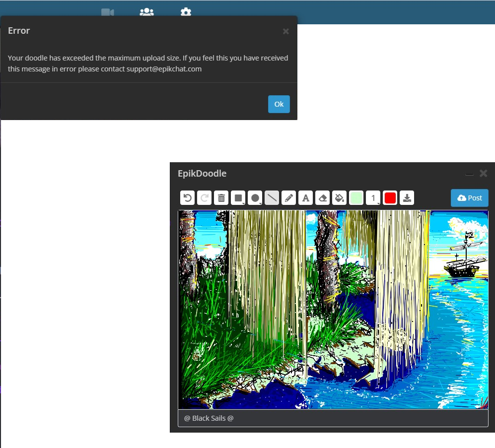Close the EpikDoodle window
Screen dimensions: 495x448
[483, 173]
